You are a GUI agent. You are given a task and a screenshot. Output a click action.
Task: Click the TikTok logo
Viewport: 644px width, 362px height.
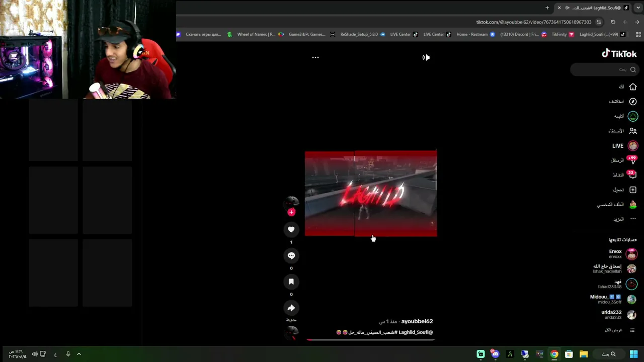coord(619,53)
